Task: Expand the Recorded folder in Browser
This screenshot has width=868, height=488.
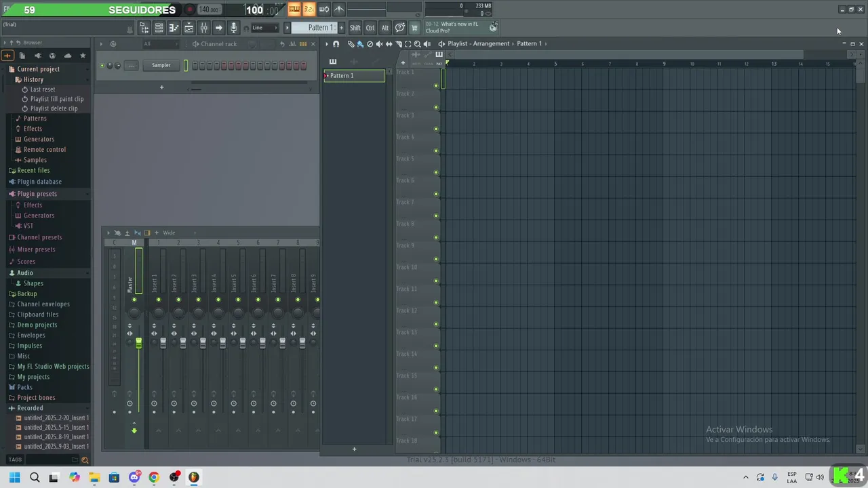Action: (30, 408)
